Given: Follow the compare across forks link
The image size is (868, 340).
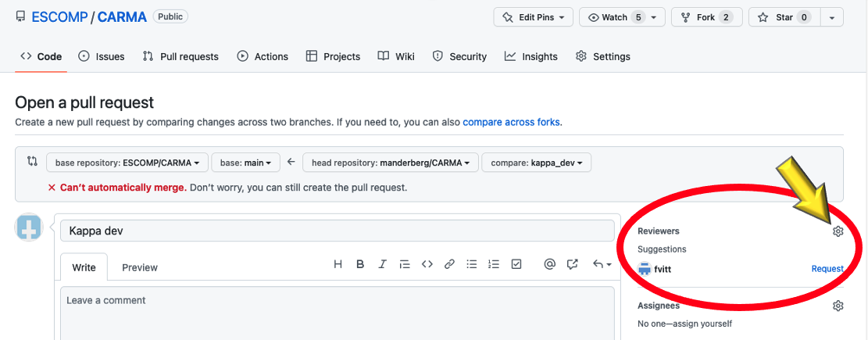Looking at the screenshot, I should pyautogui.click(x=511, y=122).
